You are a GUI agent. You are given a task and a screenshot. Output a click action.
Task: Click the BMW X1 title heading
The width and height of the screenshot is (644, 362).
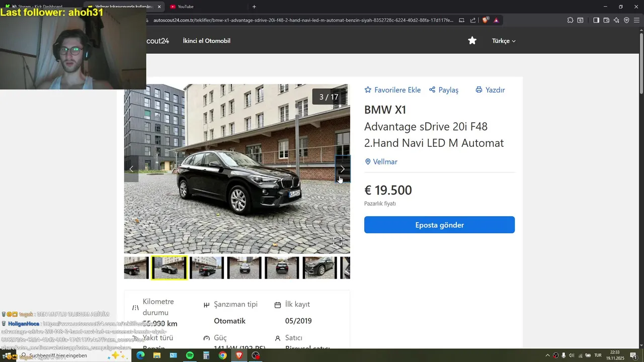[385, 110]
